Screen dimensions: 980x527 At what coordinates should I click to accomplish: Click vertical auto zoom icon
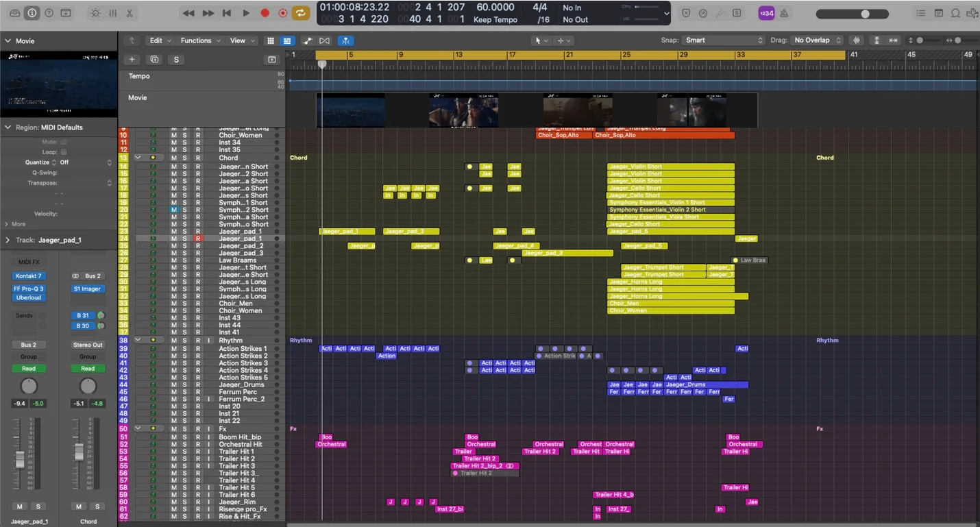[x=877, y=40]
